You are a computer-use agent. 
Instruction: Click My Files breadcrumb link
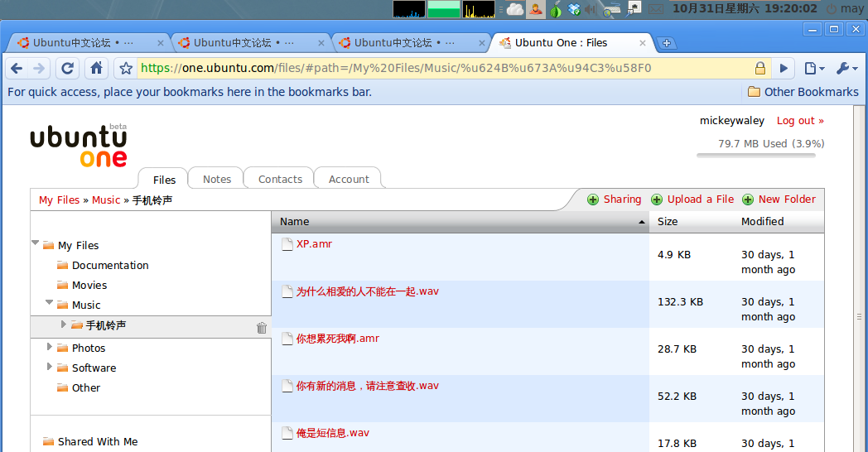click(x=60, y=200)
